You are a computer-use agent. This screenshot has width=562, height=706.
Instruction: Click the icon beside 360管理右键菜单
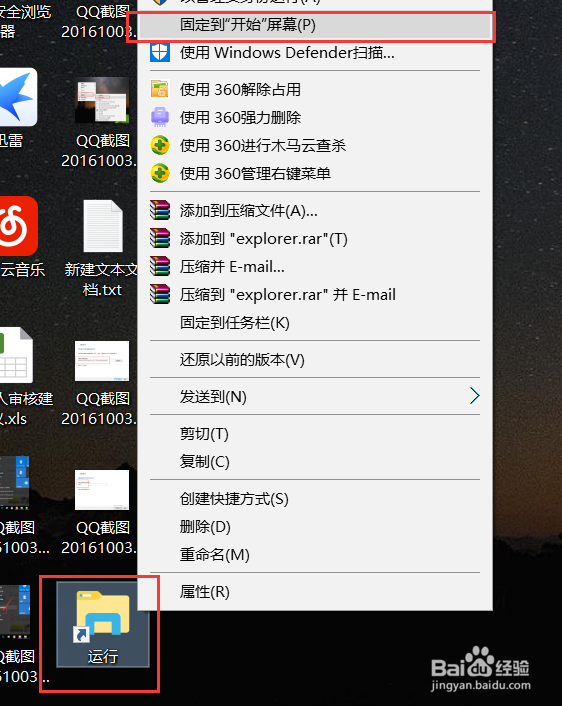tap(160, 173)
